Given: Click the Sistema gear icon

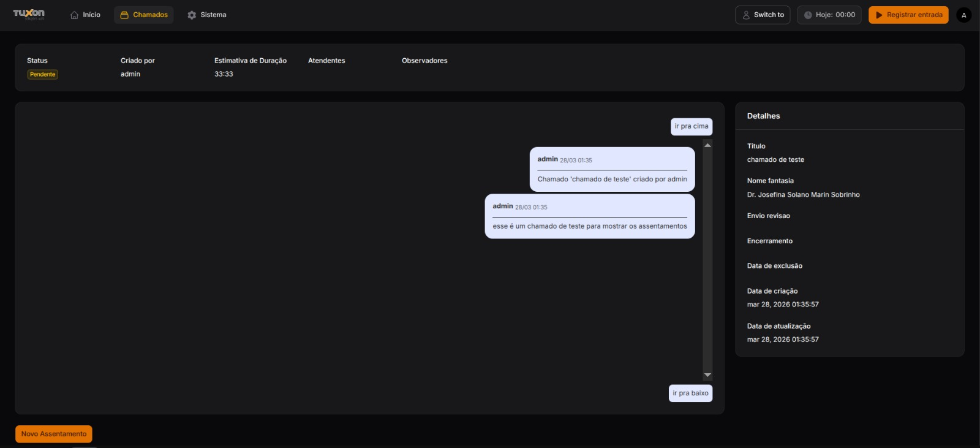Looking at the screenshot, I should (x=192, y=15).
